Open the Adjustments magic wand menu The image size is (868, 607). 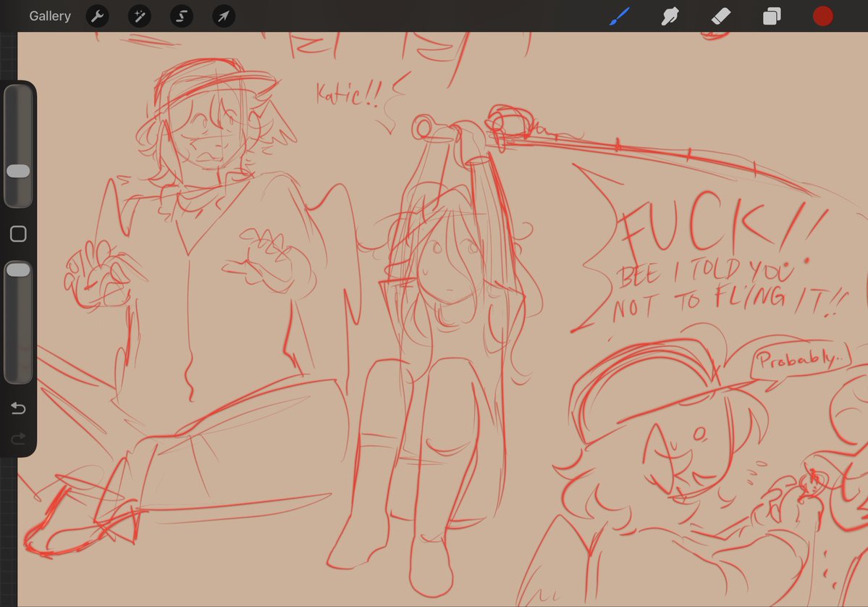click(x=140, y=16)
